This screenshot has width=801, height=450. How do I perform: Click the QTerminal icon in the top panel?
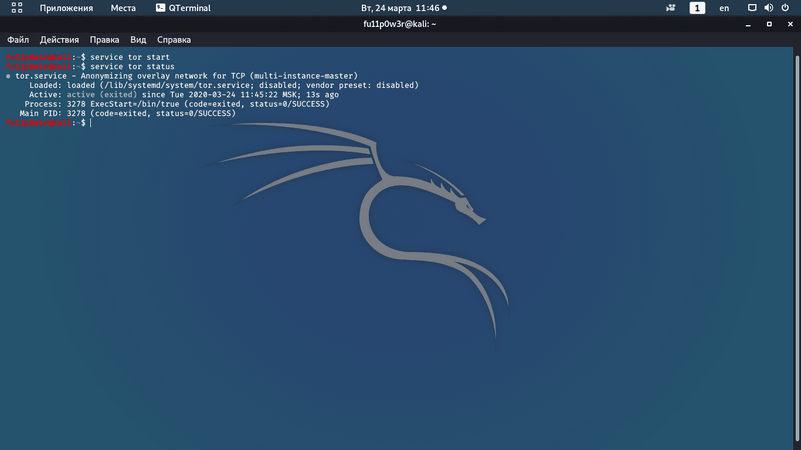160,8
